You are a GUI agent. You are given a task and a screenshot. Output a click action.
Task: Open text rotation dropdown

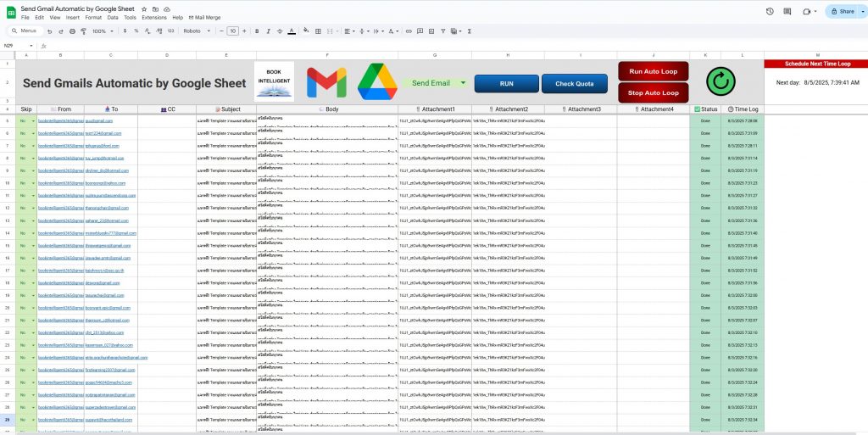pyautogui.click(x=393, y=31)
